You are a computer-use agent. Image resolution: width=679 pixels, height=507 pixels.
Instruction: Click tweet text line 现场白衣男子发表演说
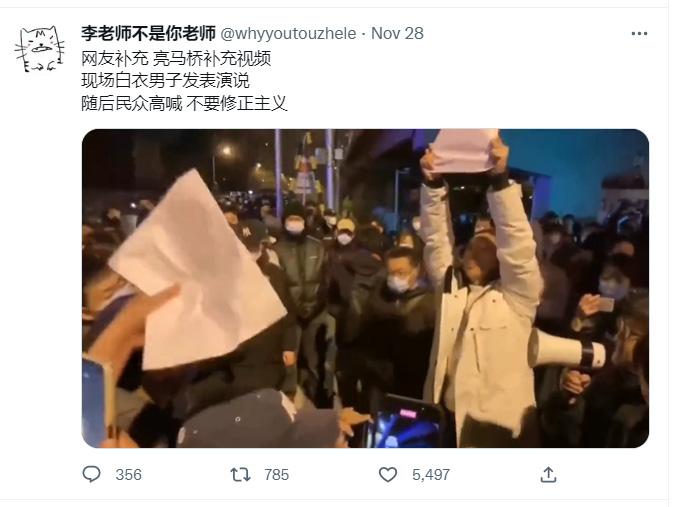pyautogui.click(x=165, y=81)
